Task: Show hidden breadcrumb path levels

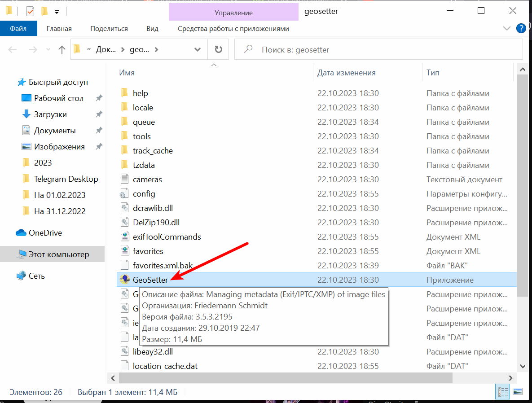Action: [x=89, y=49]
